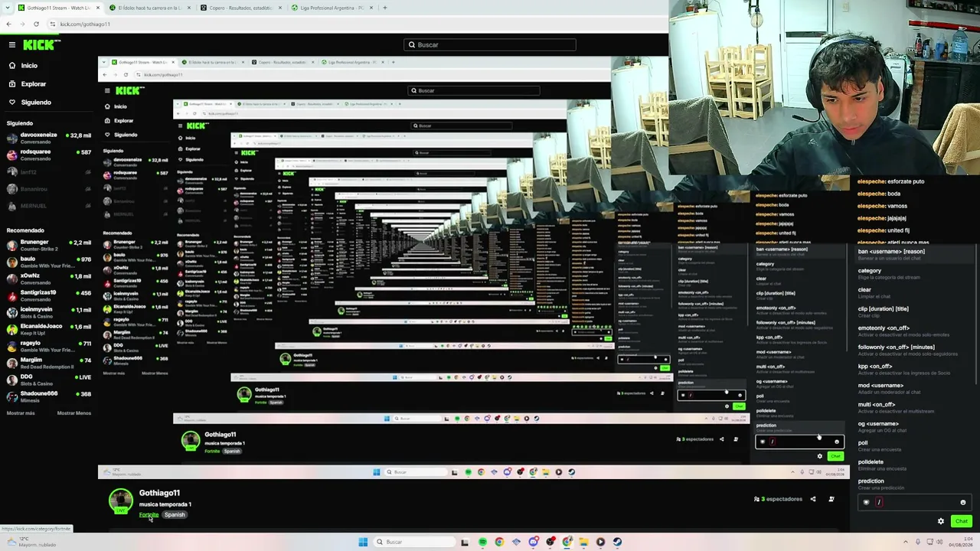The width and height of the screenshot is (980, 551).
Task: Select the multi <on_off> command
Action: point(913,407)
